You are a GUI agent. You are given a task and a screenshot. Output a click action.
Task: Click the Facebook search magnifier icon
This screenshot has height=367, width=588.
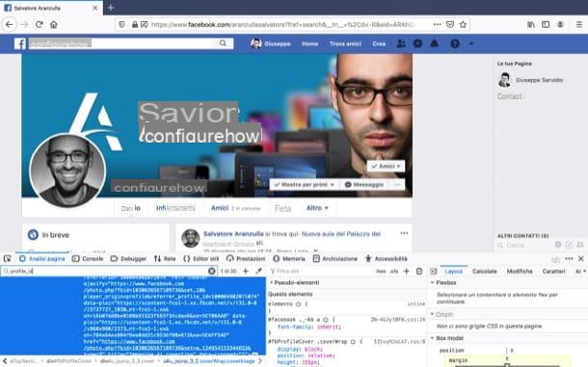pos(223,43)
